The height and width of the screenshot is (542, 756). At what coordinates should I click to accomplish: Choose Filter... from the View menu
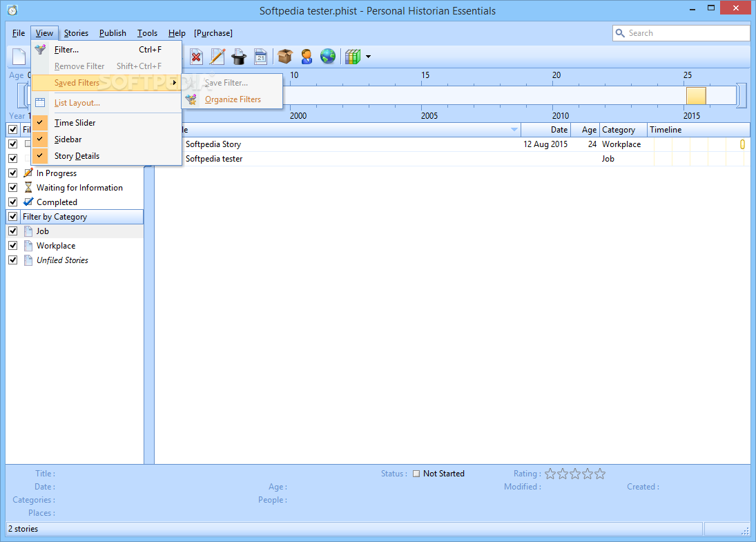click(x=106, y=49)
